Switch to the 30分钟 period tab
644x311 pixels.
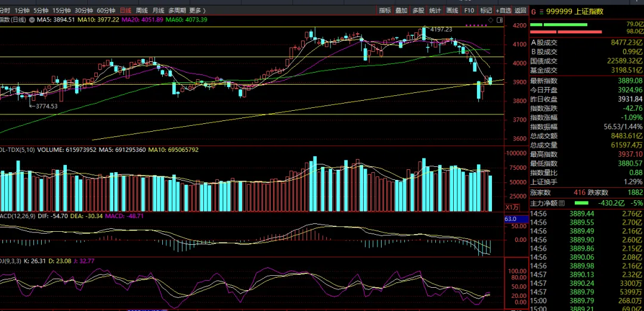coord(84,10)
